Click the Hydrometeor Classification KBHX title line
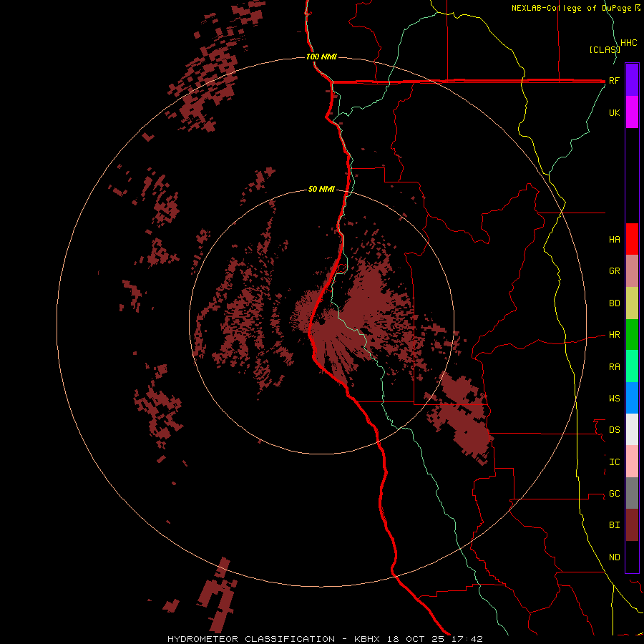Viewport: 644px width, 644px height. click(325, 639)
